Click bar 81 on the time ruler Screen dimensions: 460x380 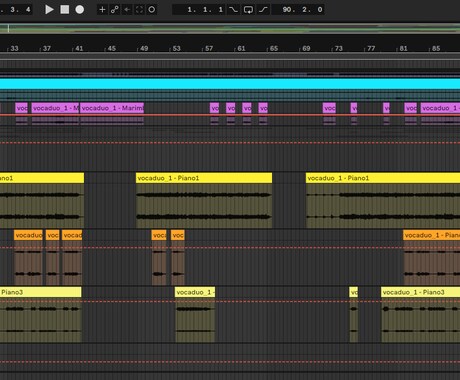coord(403,49)
